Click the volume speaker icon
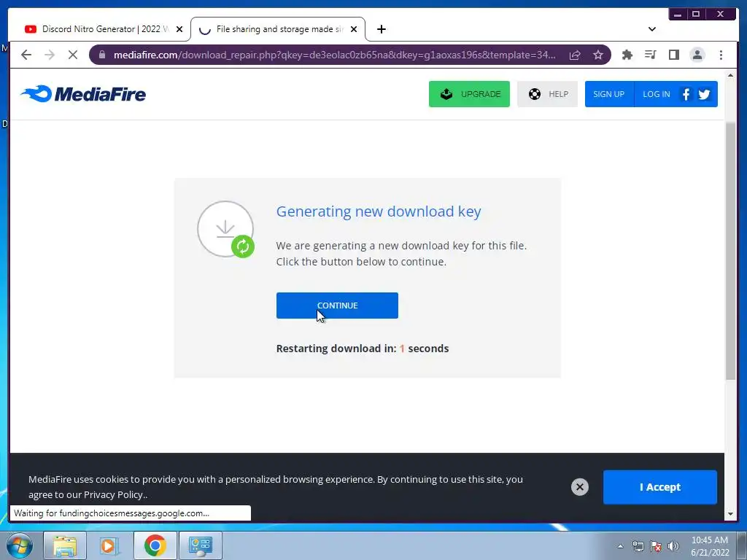The width and height of the screenshot is (747, 560). coord(673,546)
